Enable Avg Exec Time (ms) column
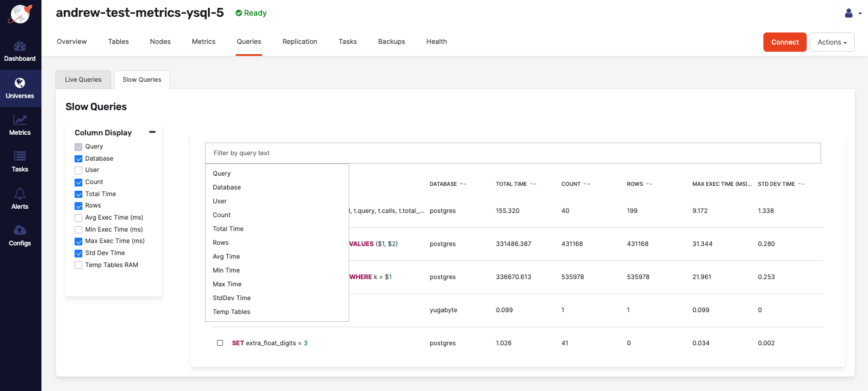 [79, 218]
